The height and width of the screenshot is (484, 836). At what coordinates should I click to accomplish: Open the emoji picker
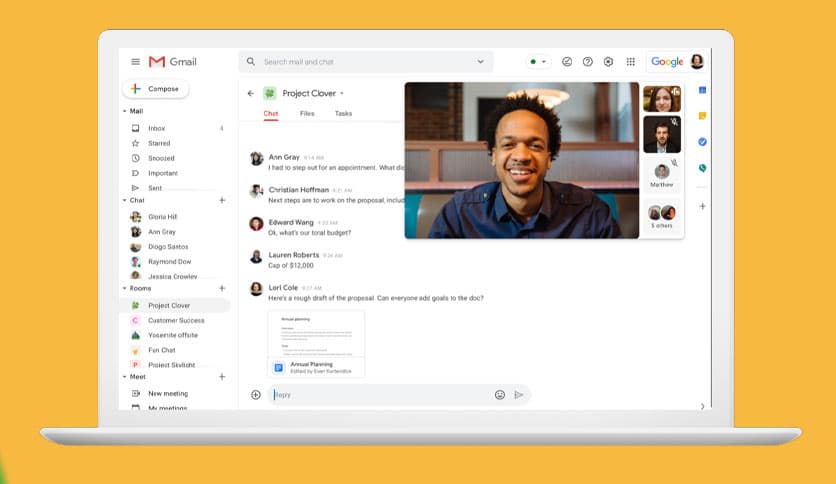(x=500, y=395)
